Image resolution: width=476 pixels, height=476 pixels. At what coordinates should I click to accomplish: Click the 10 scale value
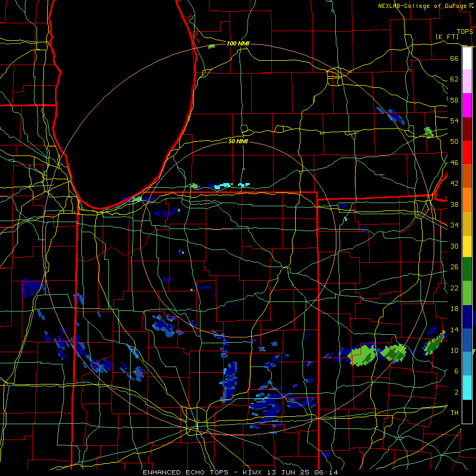(454, 351)
